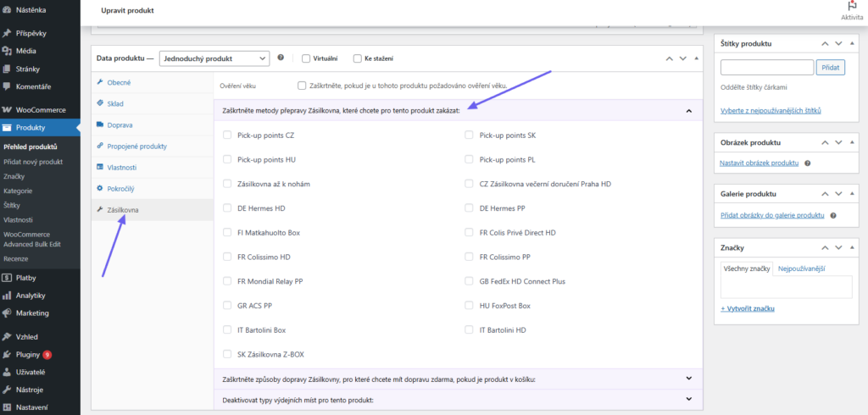Enable the Virtuální checkbox
Screen dimensions: 868x415
pos(305,58)
